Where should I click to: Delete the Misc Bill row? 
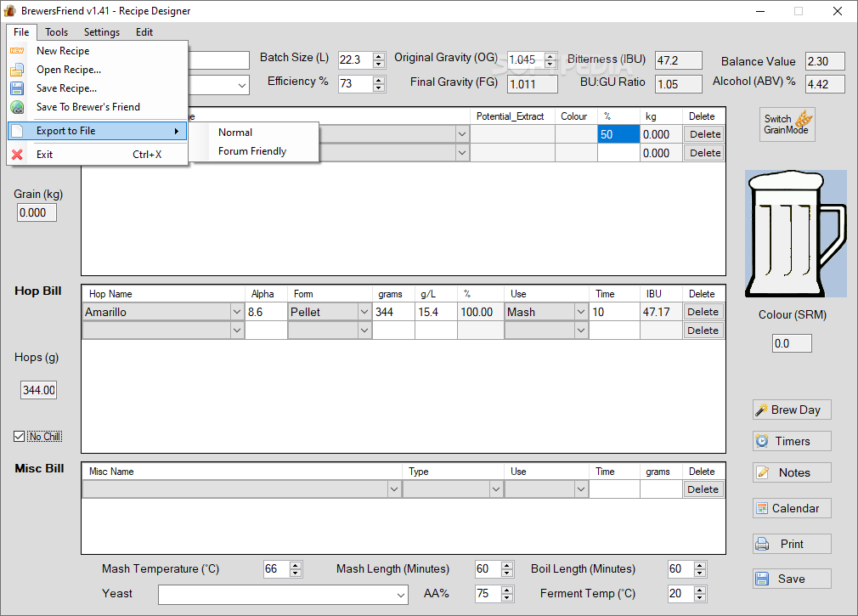click(x=703, y=489)
